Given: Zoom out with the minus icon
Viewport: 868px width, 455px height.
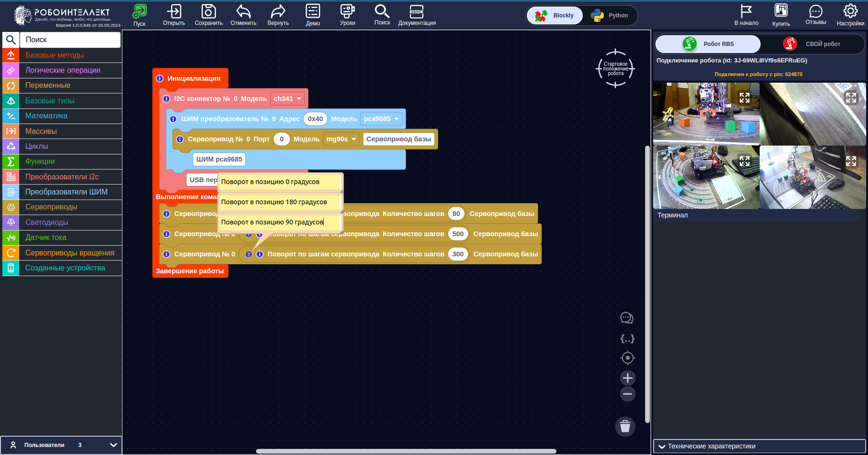Looking at the screenshot, I should point(627,394).
